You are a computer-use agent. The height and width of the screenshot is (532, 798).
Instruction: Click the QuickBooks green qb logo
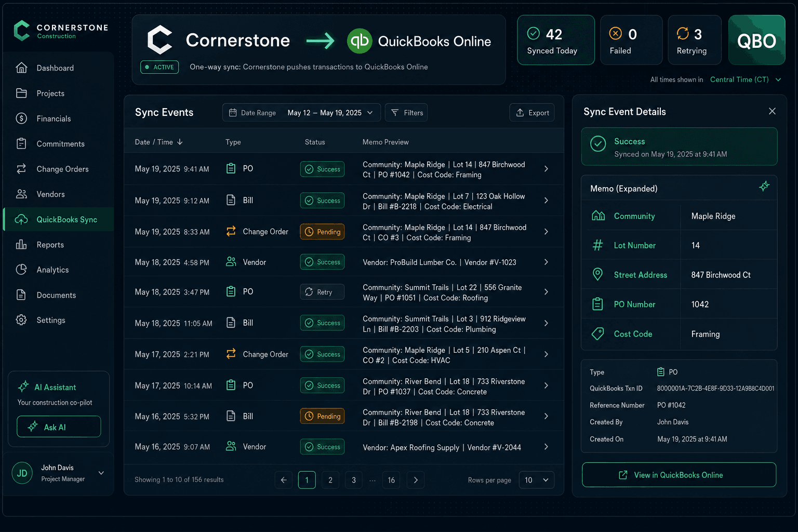(360, 41)
